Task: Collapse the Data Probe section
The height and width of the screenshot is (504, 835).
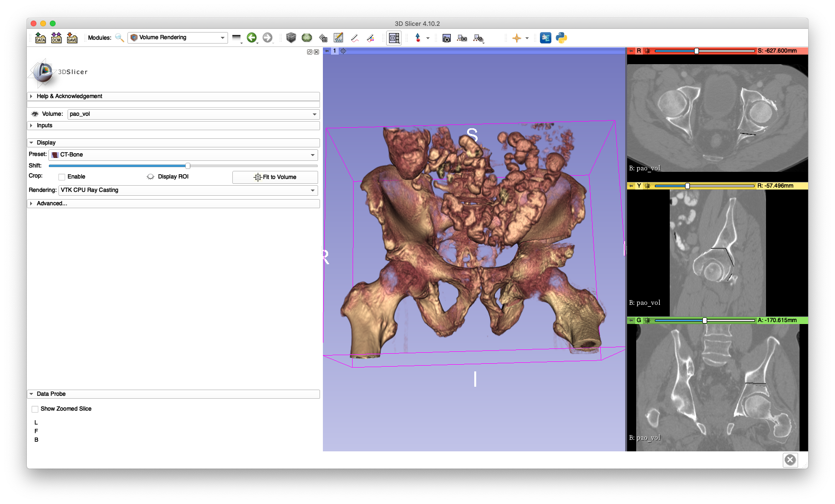Action: pos(173,394)
